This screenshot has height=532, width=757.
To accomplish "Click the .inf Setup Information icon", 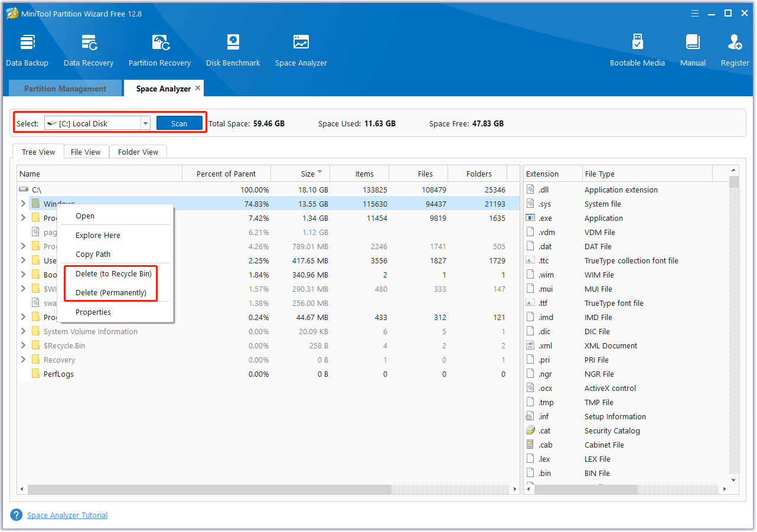I will coord(530,416).
